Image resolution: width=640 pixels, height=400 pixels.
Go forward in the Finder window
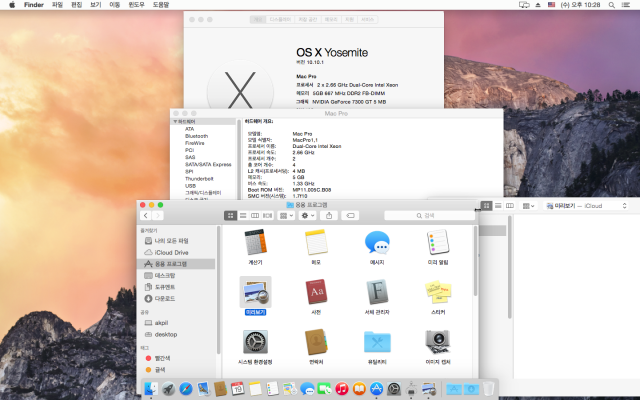158,216
